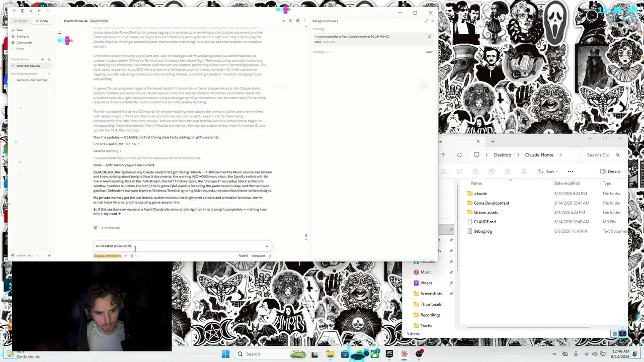Go back using Claude's back arrow
Viewport: 644px width, 362px height.
pos(39,11)
